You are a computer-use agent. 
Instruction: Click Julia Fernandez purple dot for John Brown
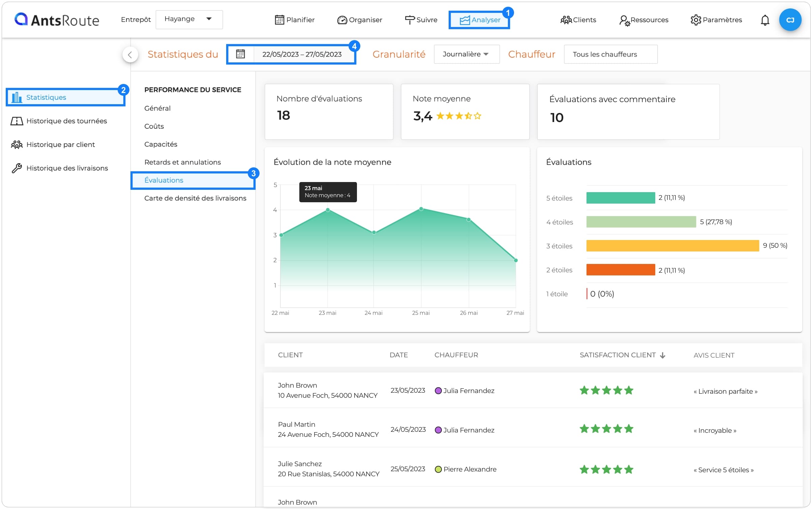438,390
